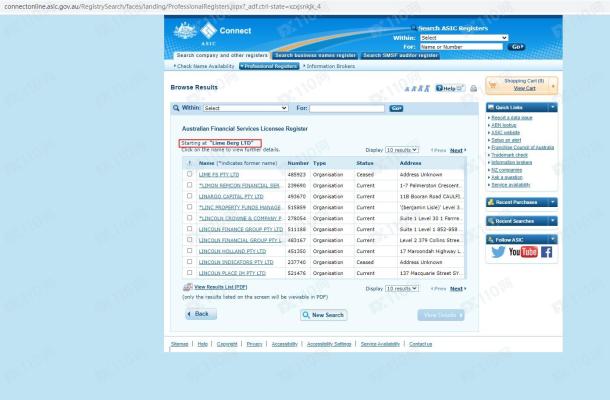
Task: Open the NZ companies quick link
Action: tap(506, 170)
